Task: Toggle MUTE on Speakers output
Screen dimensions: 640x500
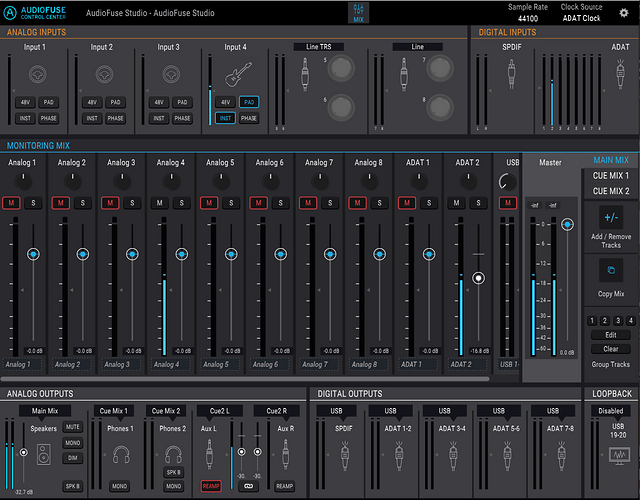Action: point(73,427)
